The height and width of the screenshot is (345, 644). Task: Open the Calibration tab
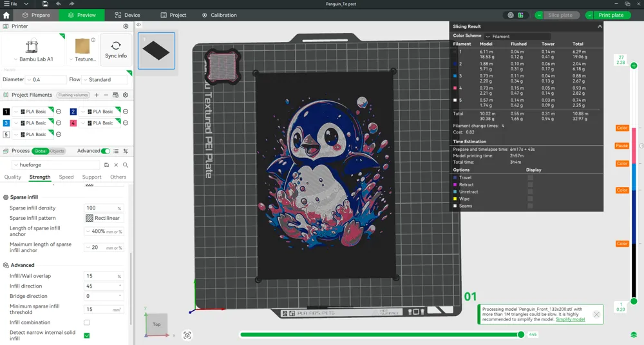[220, 15]
